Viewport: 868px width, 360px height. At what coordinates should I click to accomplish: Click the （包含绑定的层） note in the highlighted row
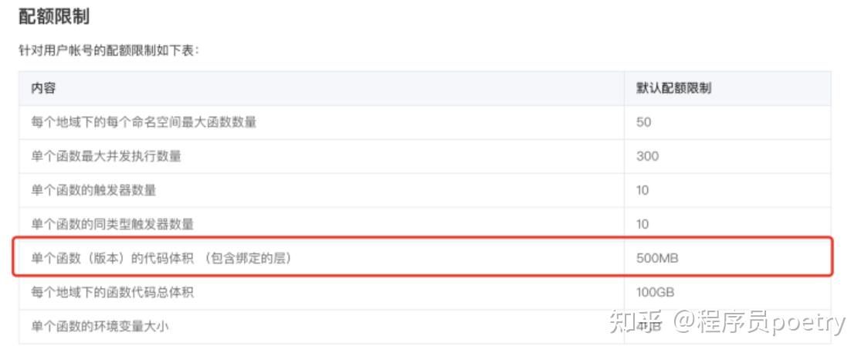[248, 259]
